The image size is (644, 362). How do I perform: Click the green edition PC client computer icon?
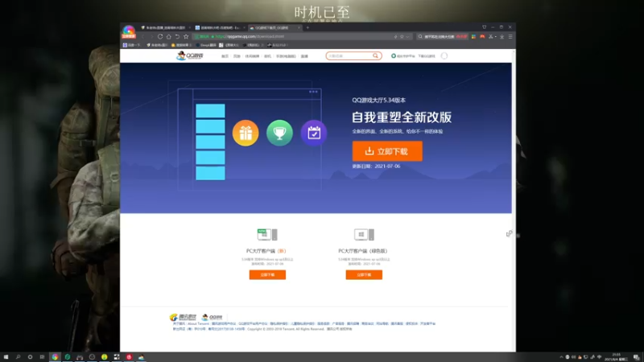(x=364, y=235)
